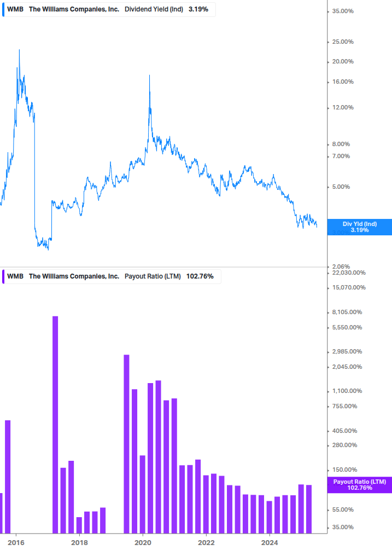The image size is (392, 550).
Task: Click the WMB Payout Ratio legend label
Action: click(112, 276)
